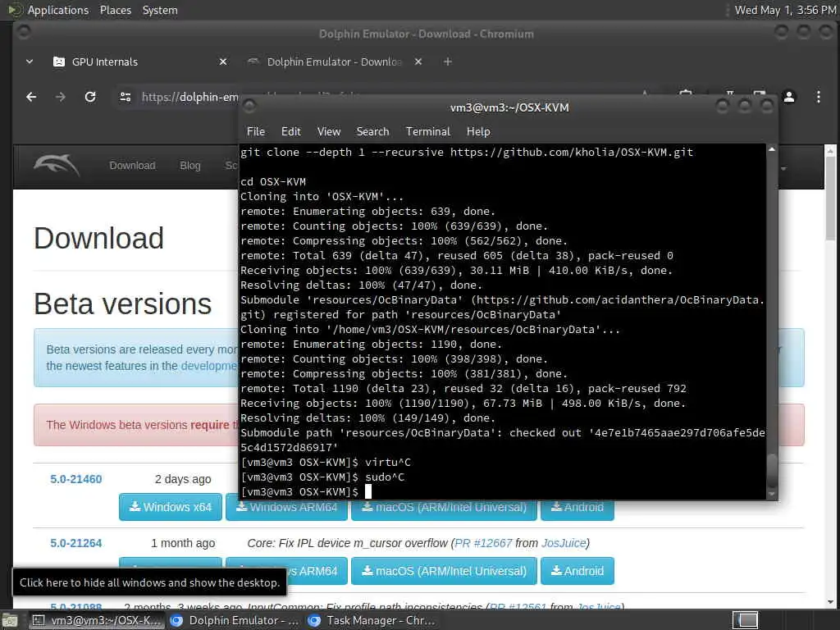
Task: Switch to Dolphin Emulator taskbar entry
Action: (235, 621)
